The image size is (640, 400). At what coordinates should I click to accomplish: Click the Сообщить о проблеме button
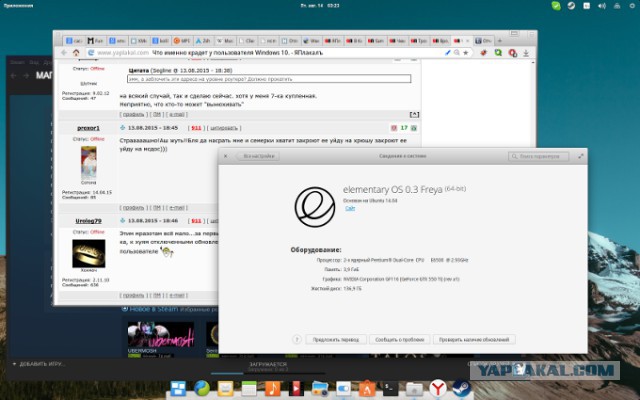pos(400,340)
